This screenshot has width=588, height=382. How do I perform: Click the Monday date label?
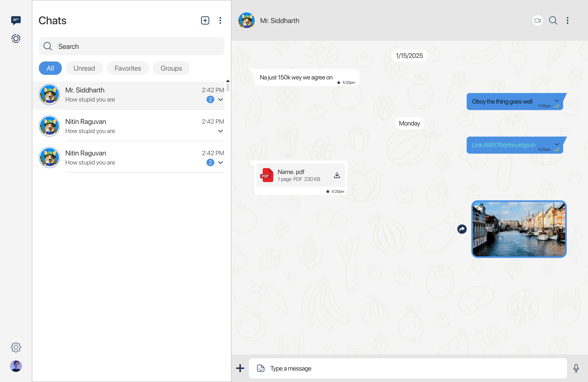[409, 123]
